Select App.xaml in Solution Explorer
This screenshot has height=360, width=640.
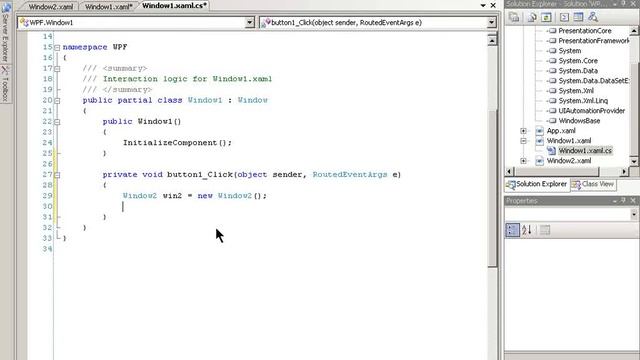pos(561,131)
